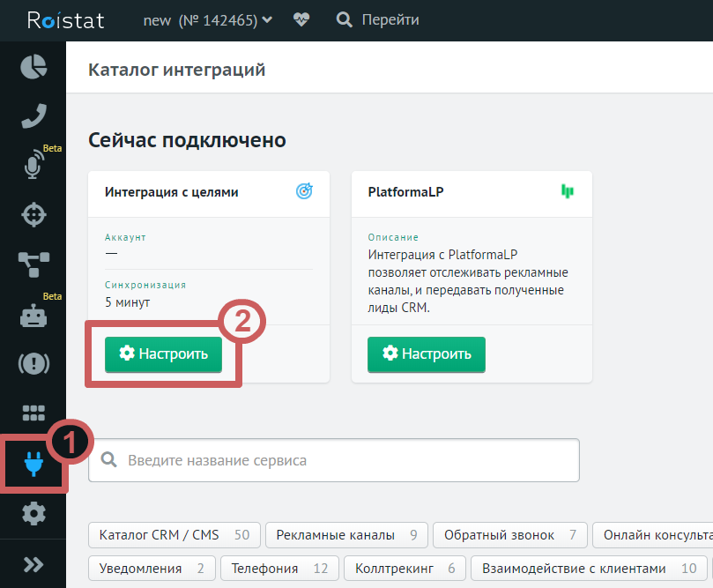The image size is (713, 588).
Task: Expand the sidebar with double chevron
Action: 33,564
